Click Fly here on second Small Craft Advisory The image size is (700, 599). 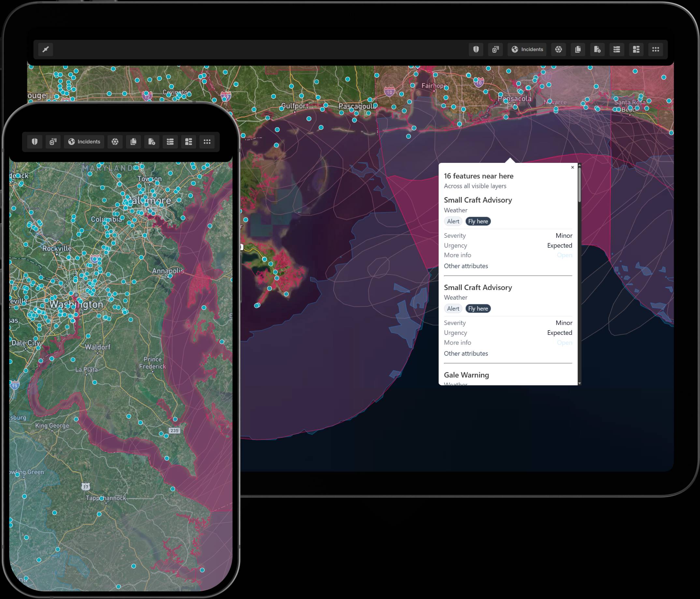[478, 308]
